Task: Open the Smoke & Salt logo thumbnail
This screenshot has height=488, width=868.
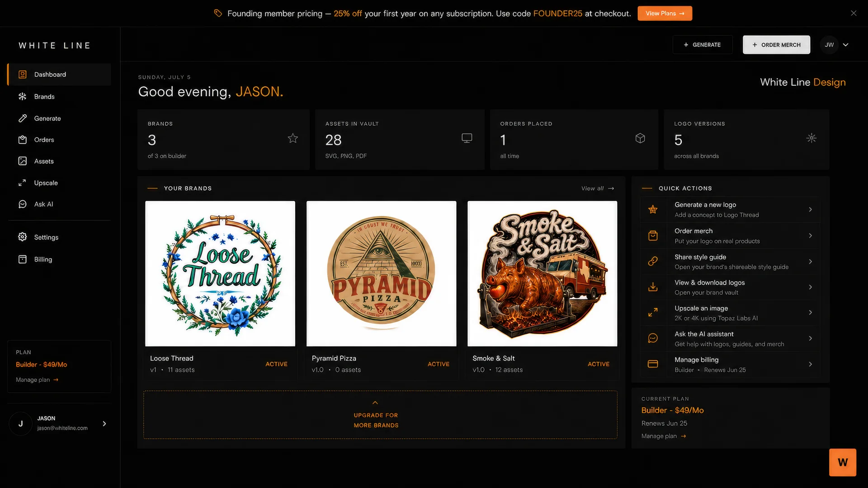Action: point(542,273)
